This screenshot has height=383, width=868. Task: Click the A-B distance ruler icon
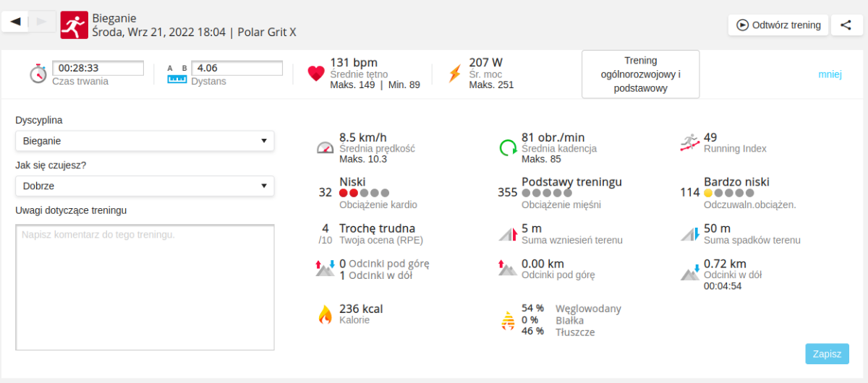point(177,74)
